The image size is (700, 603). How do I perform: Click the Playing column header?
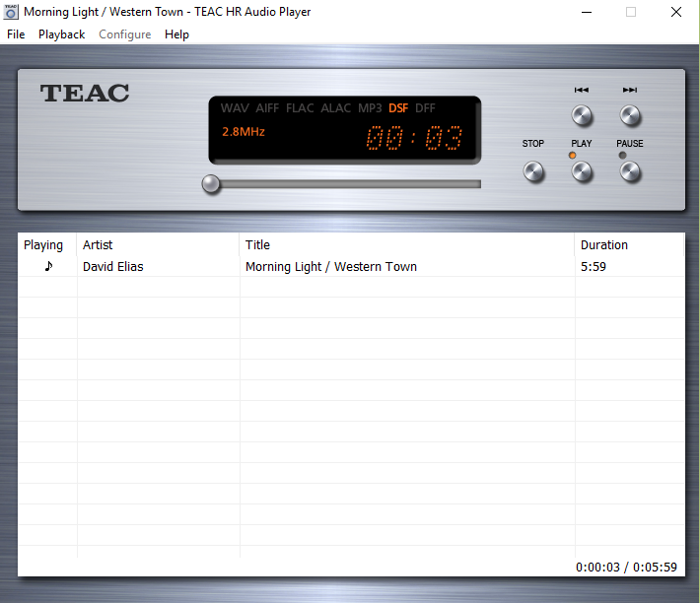pyautogui.click(x=47, y=245)
